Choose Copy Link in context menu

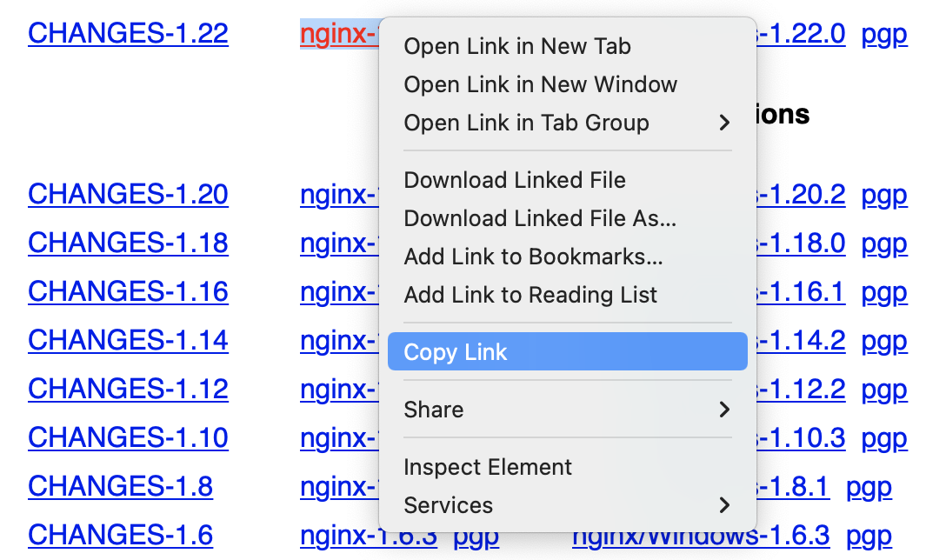pyautogui.click(x=456, y=352)
